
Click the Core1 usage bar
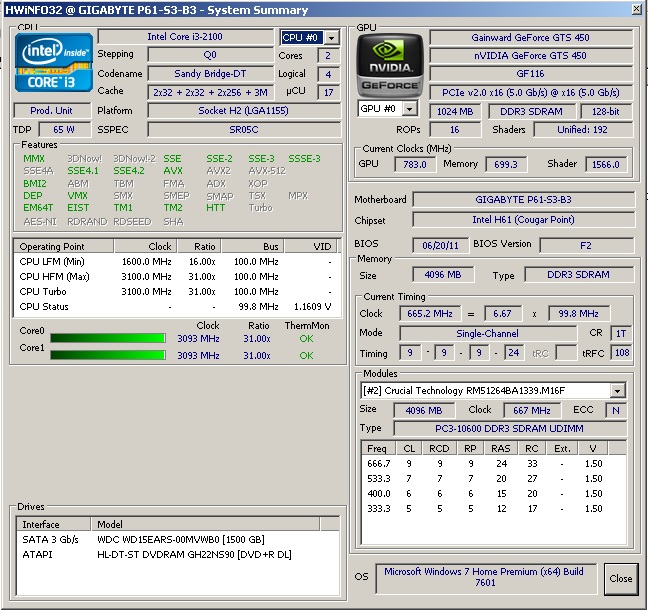[x=107, y=355]
